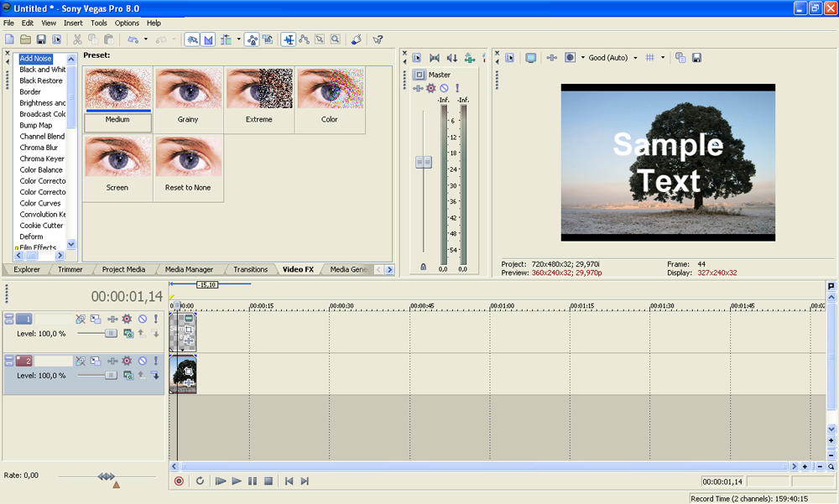Click Track 1 level slider handle
Image resolution: width=839 pixels, height=504 pixels.
(x=111, y=333)
